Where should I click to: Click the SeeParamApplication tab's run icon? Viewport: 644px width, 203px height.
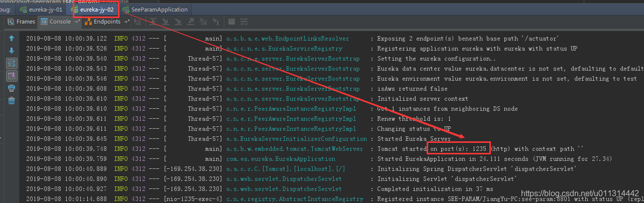(126, 10)
